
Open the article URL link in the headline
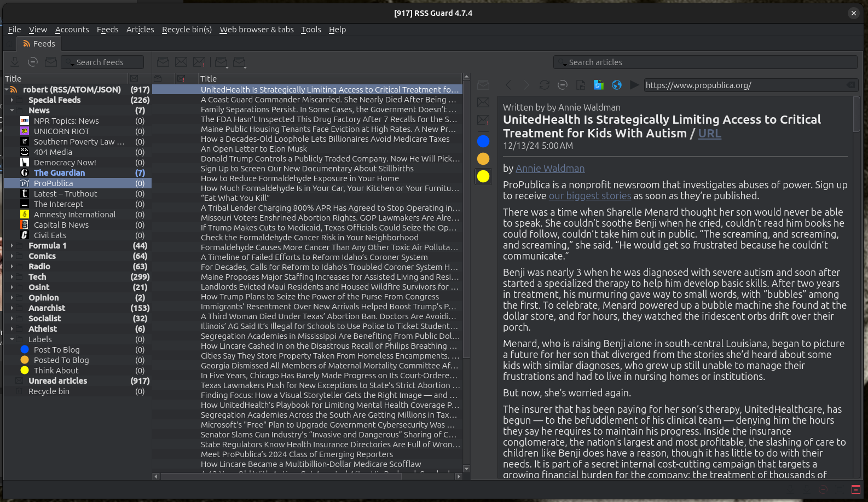709,134
